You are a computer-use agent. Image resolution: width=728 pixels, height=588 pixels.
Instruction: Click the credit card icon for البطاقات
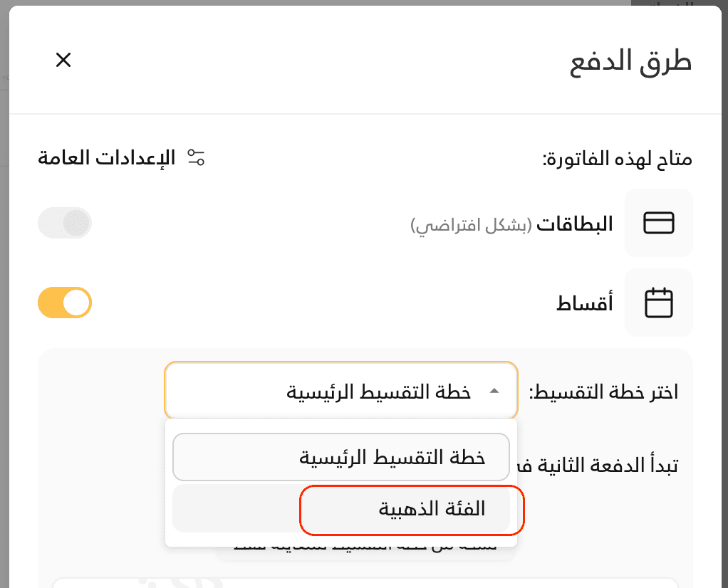coord(658,223)
